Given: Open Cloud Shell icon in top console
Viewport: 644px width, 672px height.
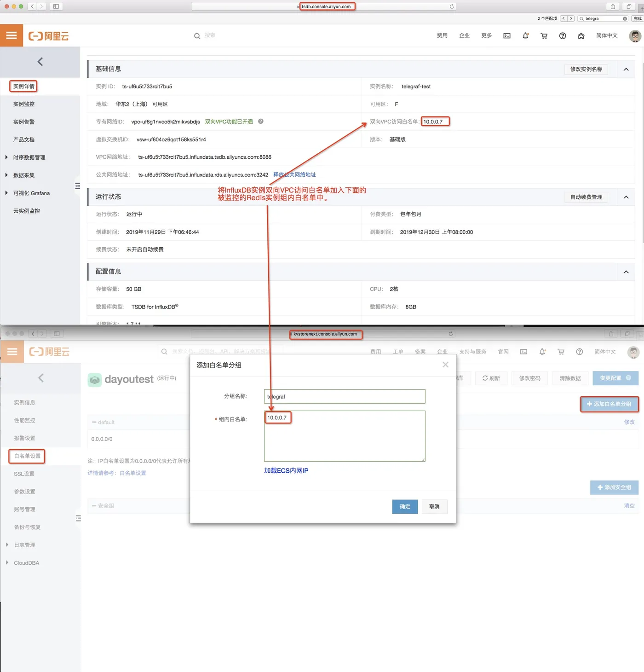Looking at the screenshot, I should pos(507,36).
